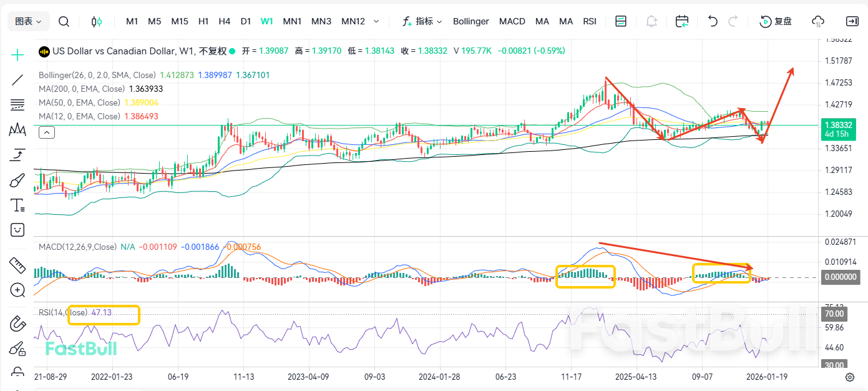
Task: Switch to the H4 timeframe tab
Action: click(x=225, y=21)
